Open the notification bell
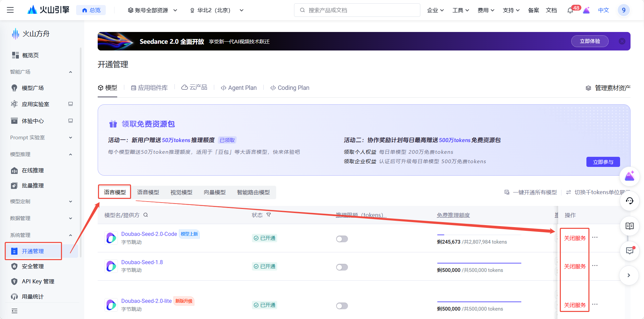The width and height of the screenshot is (644, 319). coord(570,10)
